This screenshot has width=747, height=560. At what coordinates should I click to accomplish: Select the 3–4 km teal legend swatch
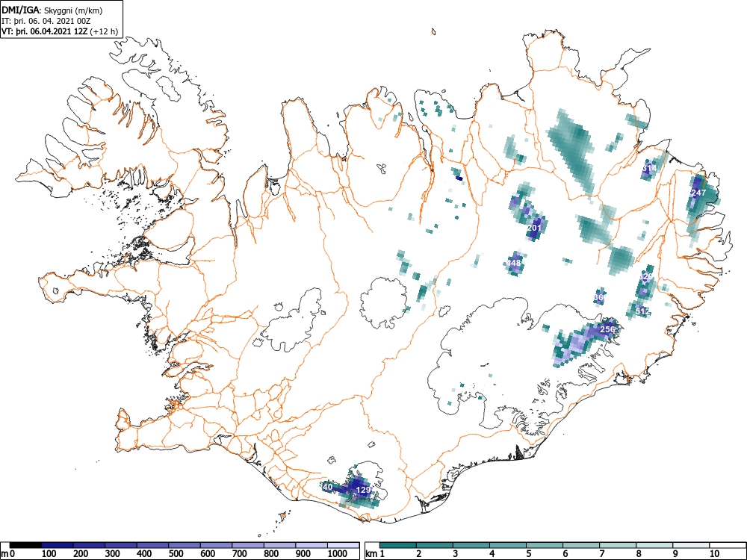coord(471,545)
